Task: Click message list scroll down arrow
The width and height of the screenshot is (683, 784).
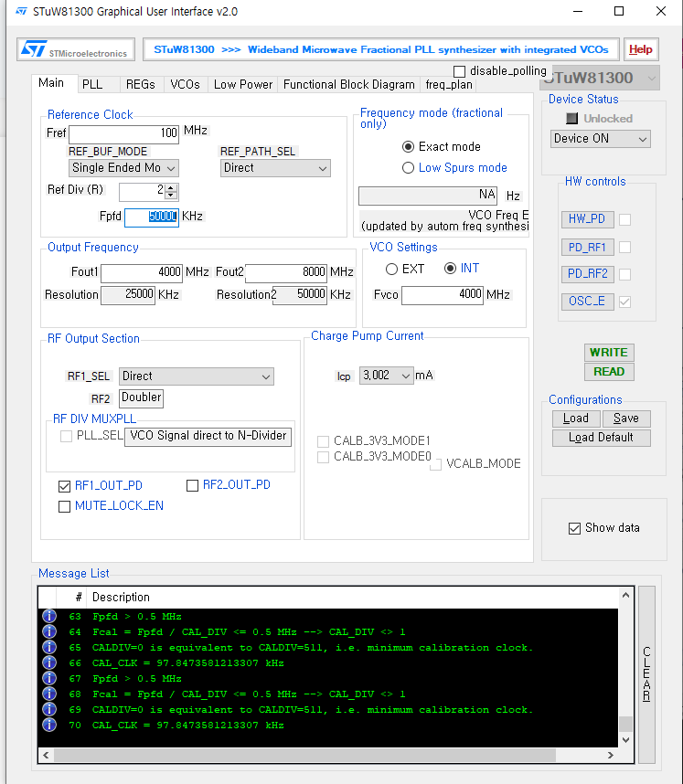Action: pyautogui.click(x=625, y=740)
